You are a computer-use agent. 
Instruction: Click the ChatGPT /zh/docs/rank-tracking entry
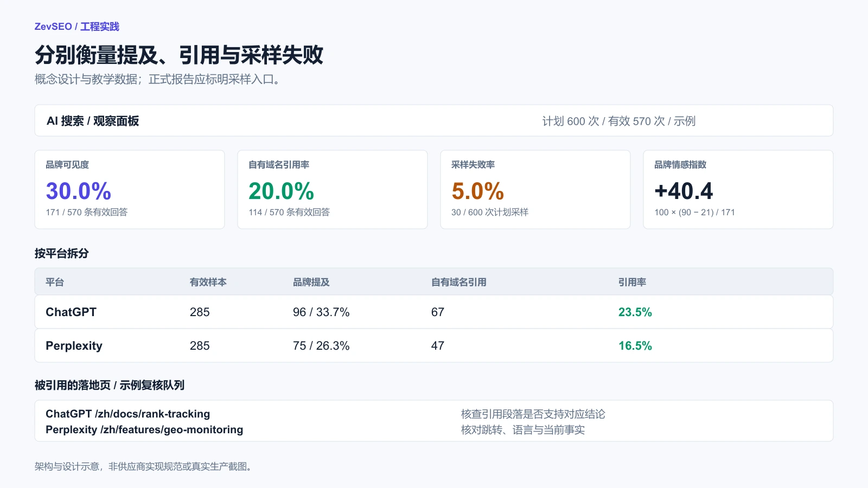[127, 414]
